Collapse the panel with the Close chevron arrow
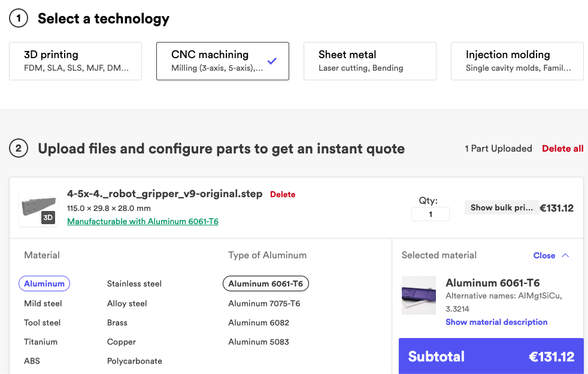The image size is (588, 374). click(x=565, y=256)
